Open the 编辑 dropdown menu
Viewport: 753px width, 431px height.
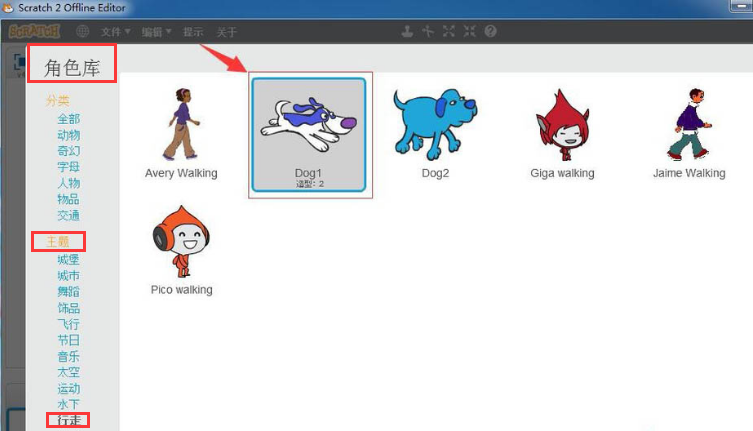coord(156,32)
